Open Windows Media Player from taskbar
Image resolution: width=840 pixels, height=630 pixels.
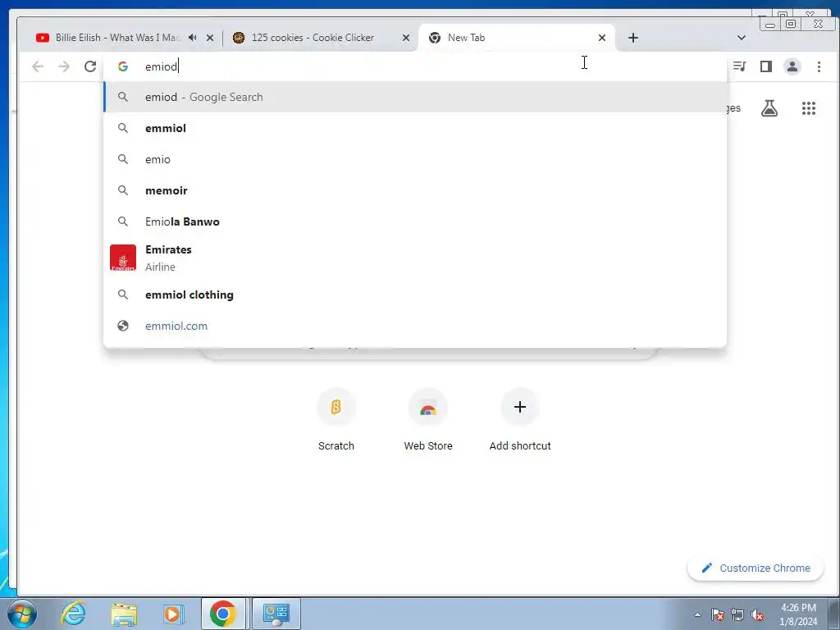[173, 614]
